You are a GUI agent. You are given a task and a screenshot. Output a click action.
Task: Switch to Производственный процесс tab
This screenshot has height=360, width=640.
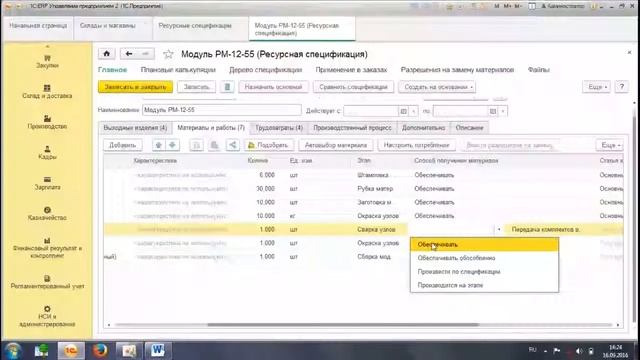coord(352,128)
